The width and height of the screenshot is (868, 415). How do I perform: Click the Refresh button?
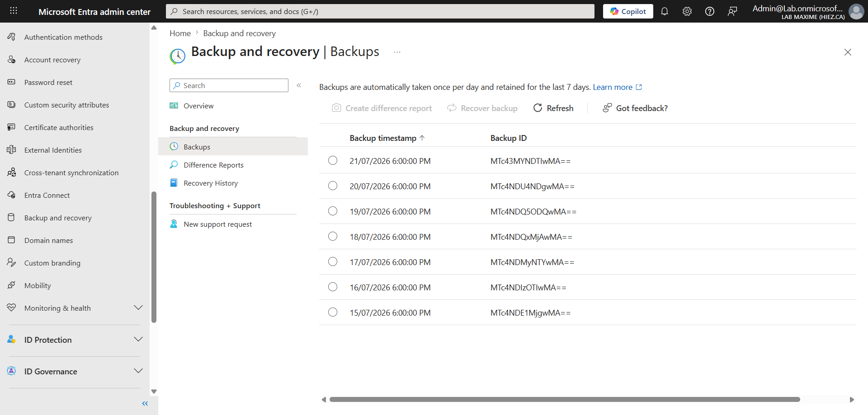pyautogui.click(x=553, y=108)
